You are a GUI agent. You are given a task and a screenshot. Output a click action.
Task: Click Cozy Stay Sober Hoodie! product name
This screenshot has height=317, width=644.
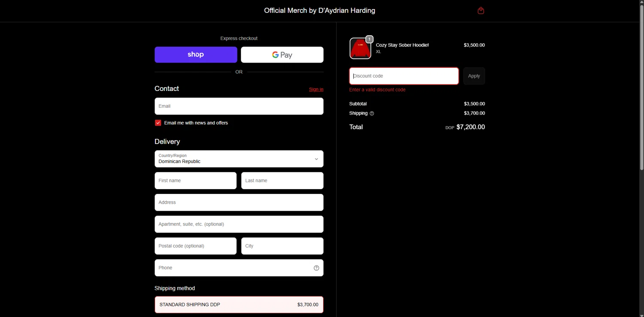tap(402, 45)
